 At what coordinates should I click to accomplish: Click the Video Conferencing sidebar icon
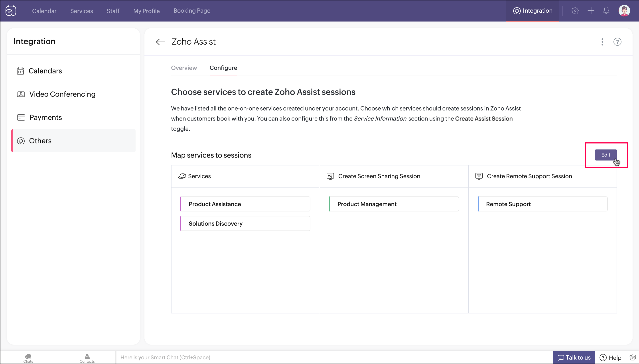(x=21, y=94)
